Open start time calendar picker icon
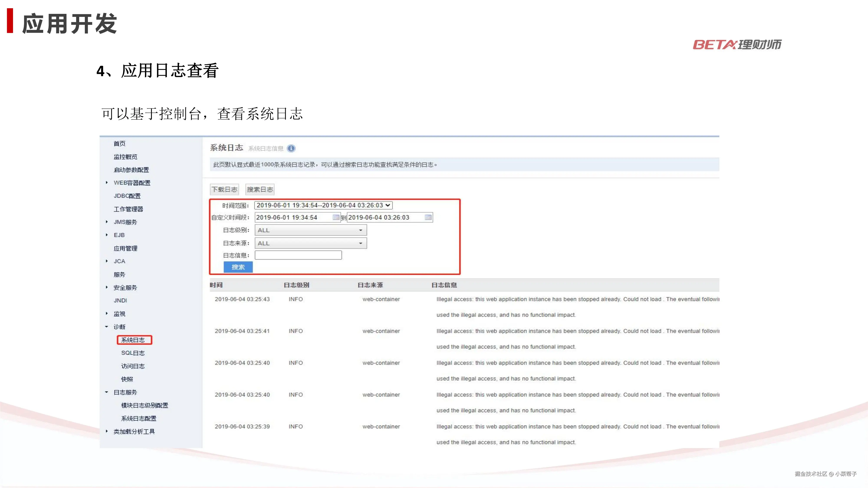Screen dimensions: 868x488 pyautogui.click(x=336, y=218)
